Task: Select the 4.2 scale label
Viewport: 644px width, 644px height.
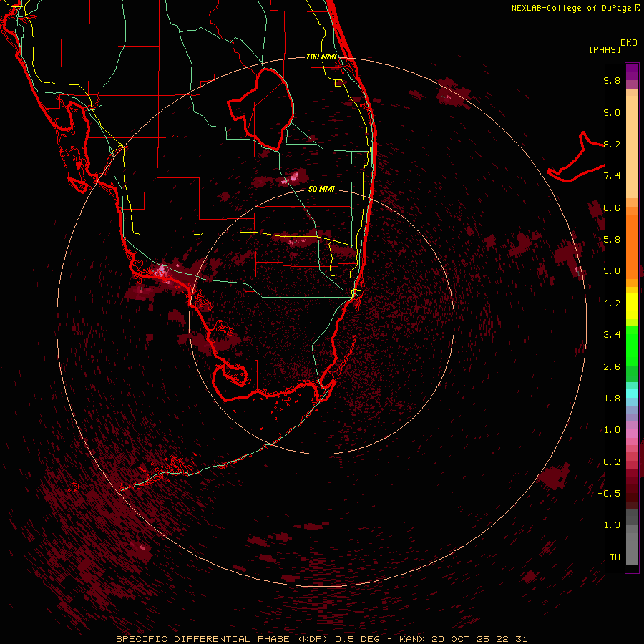Action: (x=612, y=303)
